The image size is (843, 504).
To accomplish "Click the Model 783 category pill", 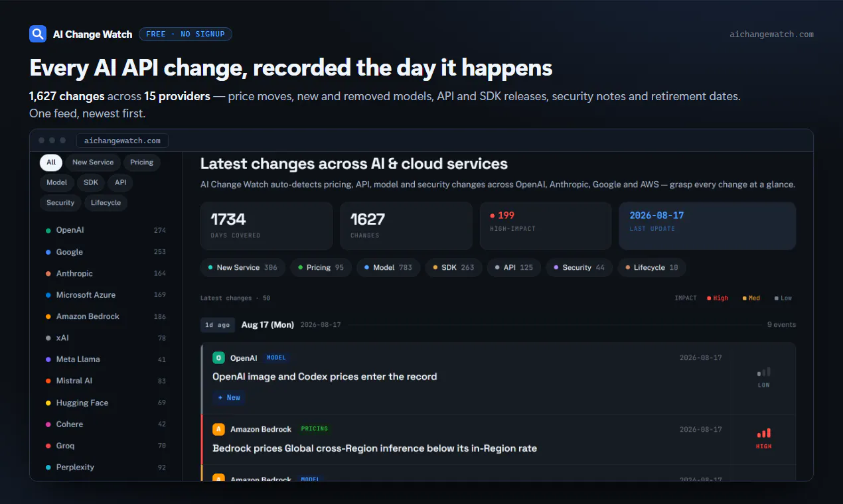I will point(389,267).
